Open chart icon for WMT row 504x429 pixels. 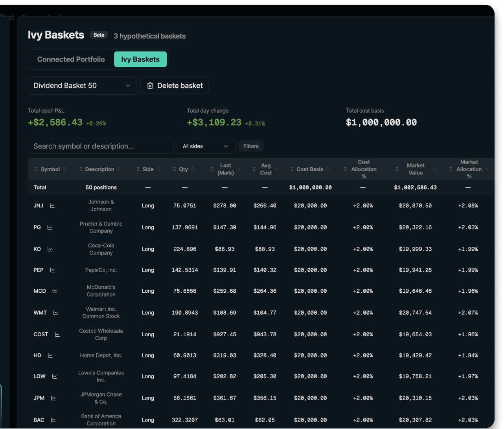click(56, 313)
